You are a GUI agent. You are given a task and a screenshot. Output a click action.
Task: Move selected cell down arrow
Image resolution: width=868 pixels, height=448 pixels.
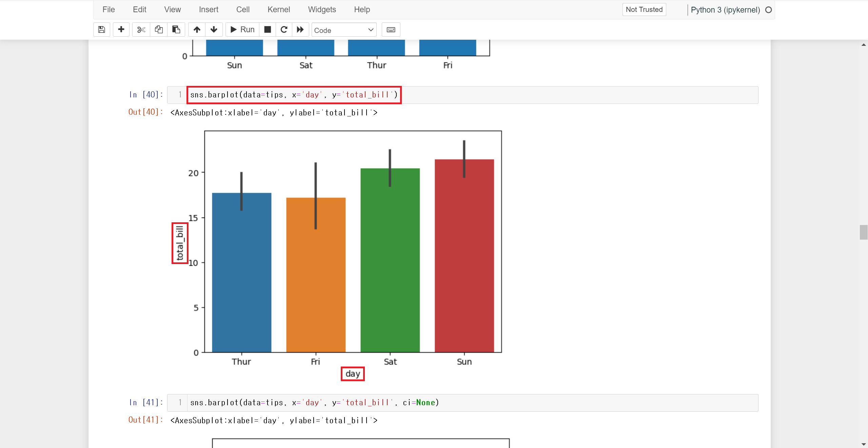pos(214,30)
